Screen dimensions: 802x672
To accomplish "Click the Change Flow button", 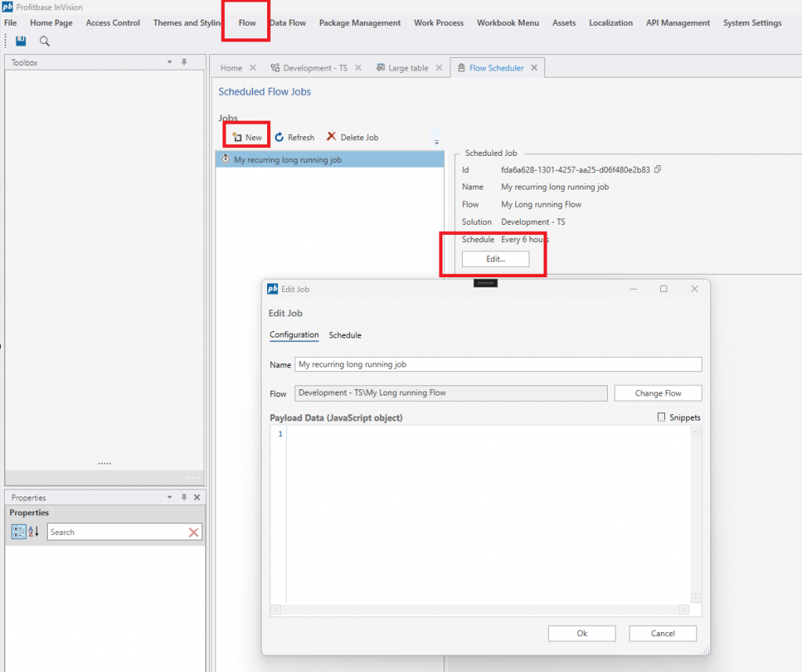I will 657,393.
